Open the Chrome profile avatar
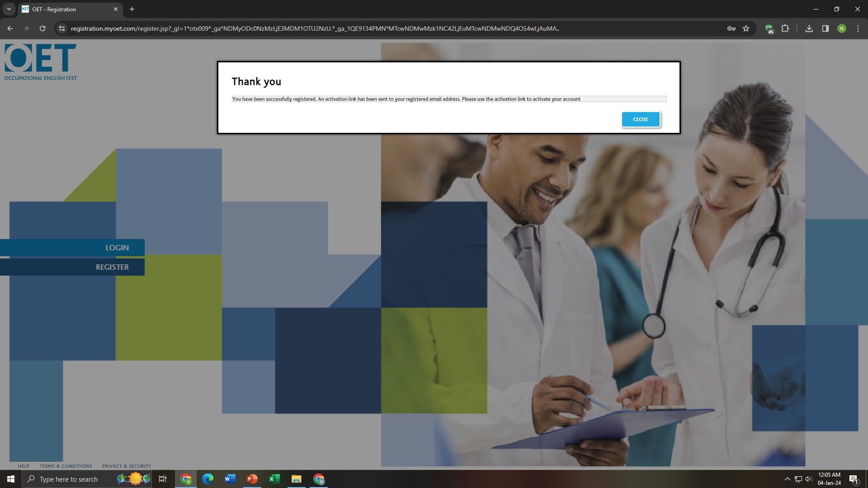This screenshot has height=488, width=868. pyautogui.click(x=841, y=28)
